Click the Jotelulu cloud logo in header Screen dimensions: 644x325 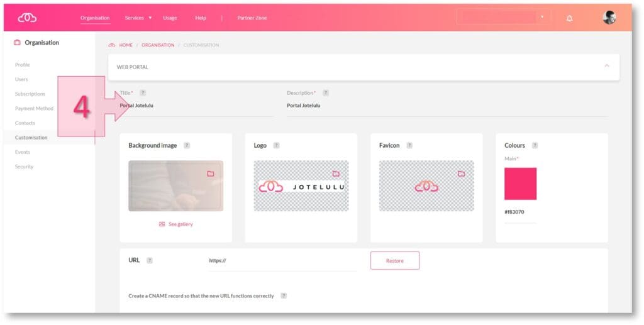[x=27, y=18]
